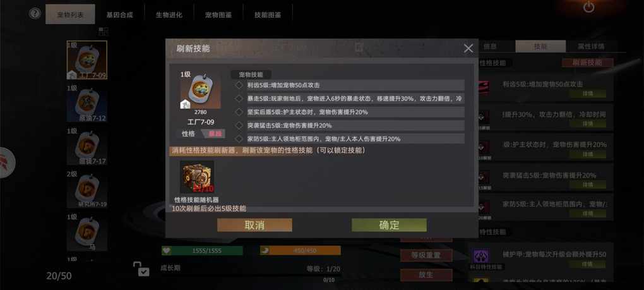
Task: Click the lock checkbox icon near 20/50
Action: point(141,269)
